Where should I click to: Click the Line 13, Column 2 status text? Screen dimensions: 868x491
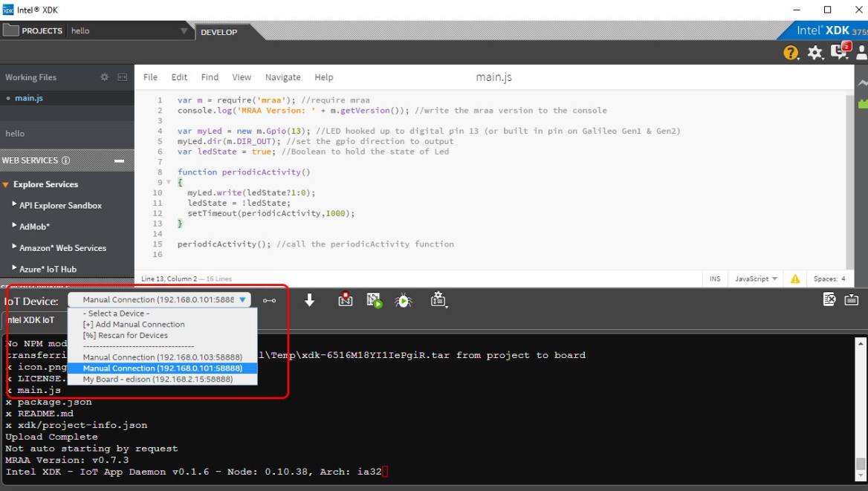coord(169,279)
